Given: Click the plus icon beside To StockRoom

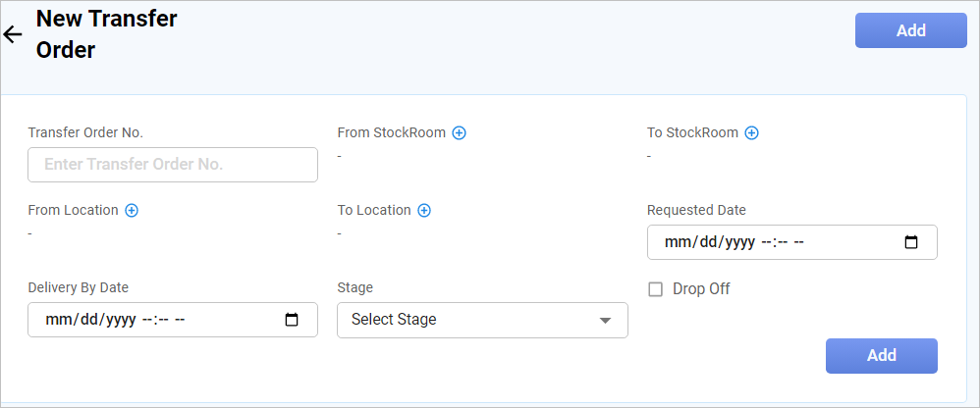Looking at the screenshot, I should tap(751, 133).
